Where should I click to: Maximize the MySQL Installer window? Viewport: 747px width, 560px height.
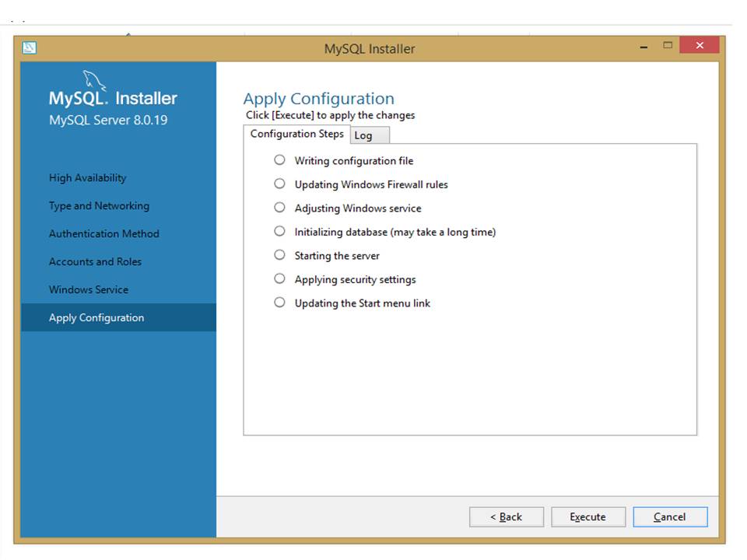tap(668, 45)
